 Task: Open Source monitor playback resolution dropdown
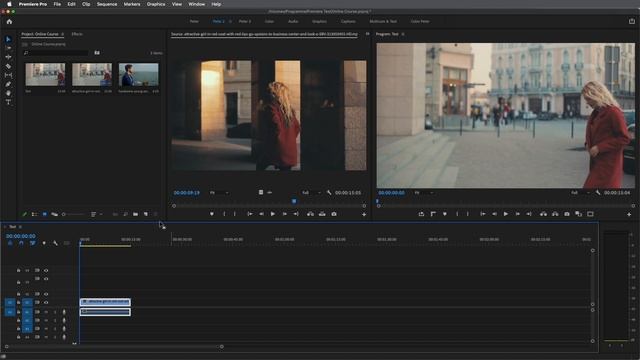311,193
